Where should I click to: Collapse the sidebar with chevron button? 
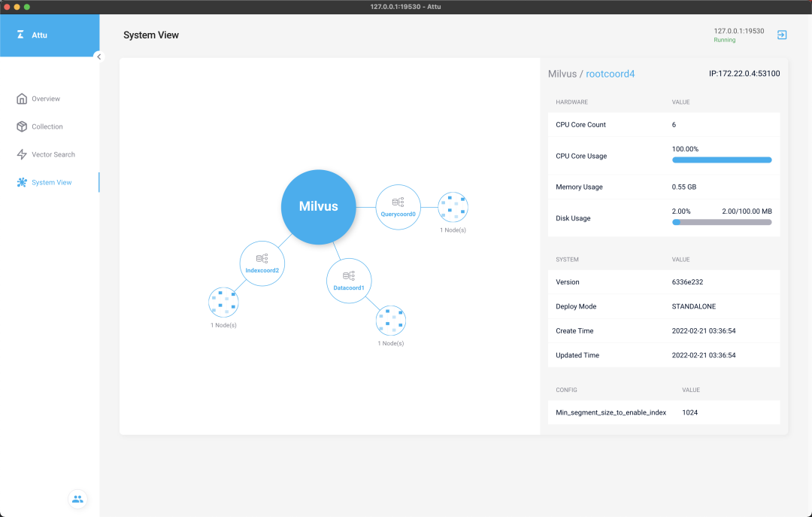(x=99, y=56)
